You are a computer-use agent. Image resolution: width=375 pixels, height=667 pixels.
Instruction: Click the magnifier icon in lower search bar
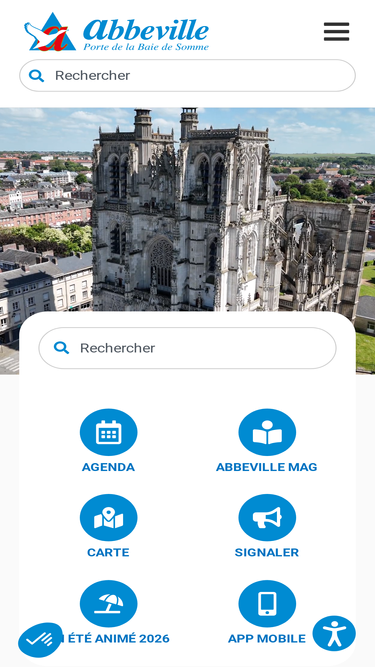tap(61, 348)
